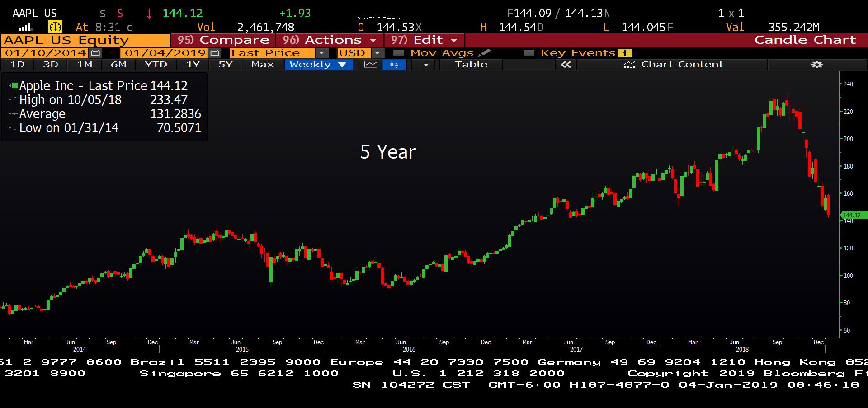The width and height of the screenshot is (868, 408).
Task: Click the 5 Year annotation text
Action: point(388,152)
